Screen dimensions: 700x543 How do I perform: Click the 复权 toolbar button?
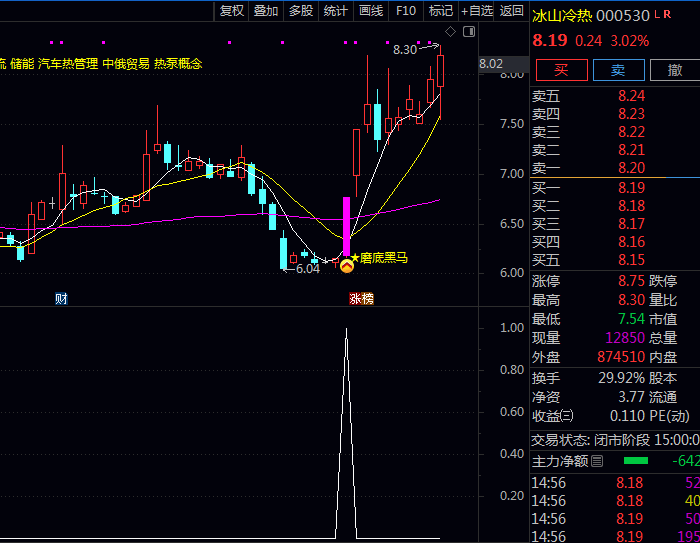[x=231, y=11]
